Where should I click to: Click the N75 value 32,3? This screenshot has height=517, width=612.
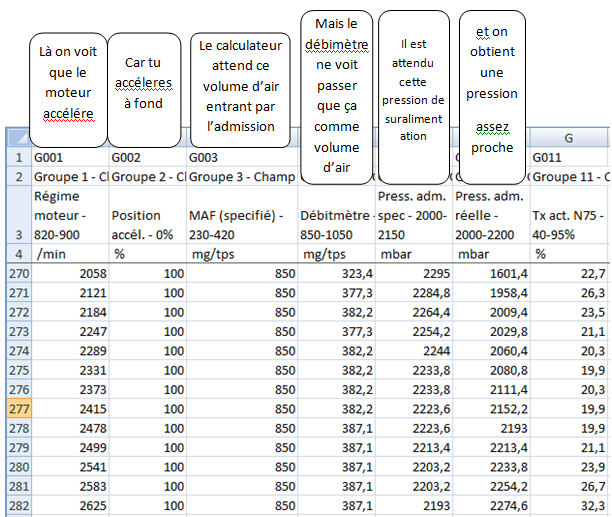coord(569,506)
